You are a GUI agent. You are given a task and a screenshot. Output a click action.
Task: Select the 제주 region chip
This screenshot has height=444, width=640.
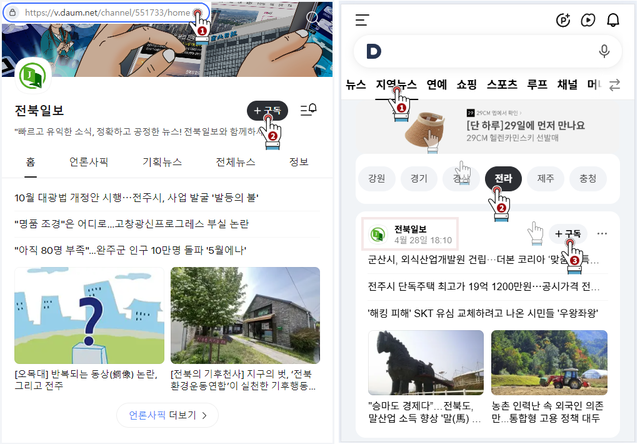coord(545,179)
